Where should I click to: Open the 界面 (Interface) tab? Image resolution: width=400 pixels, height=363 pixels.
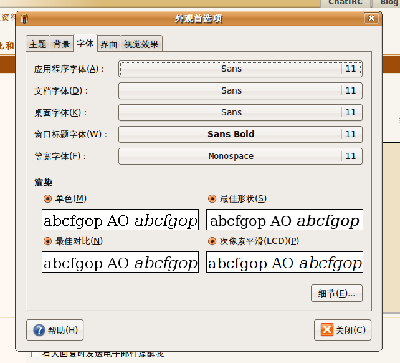109,44
